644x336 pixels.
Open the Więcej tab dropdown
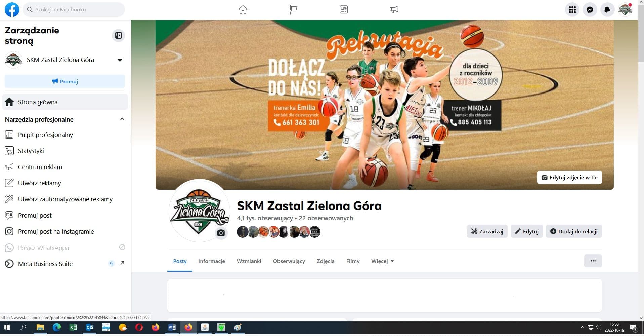click(x=382, y=261)
